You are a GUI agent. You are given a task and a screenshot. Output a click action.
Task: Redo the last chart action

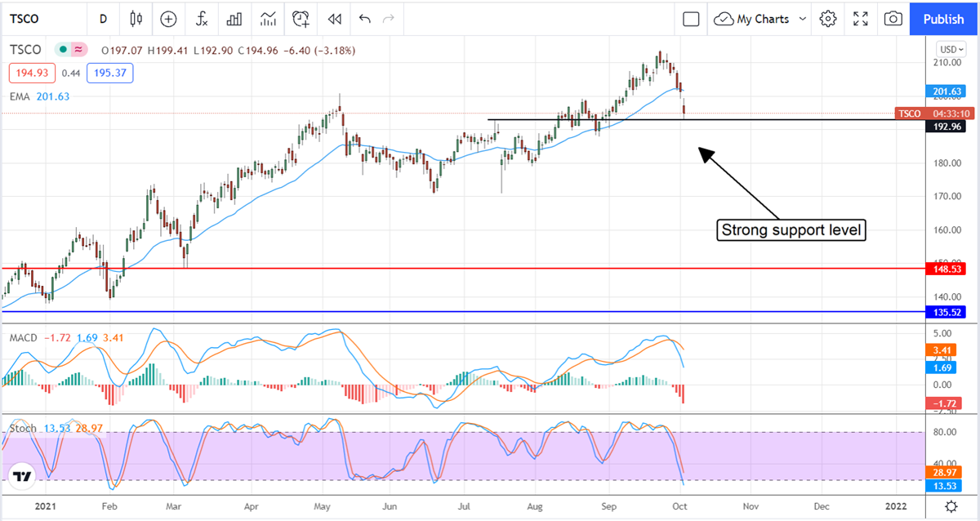pyautogui.click(x=389, y=18)
